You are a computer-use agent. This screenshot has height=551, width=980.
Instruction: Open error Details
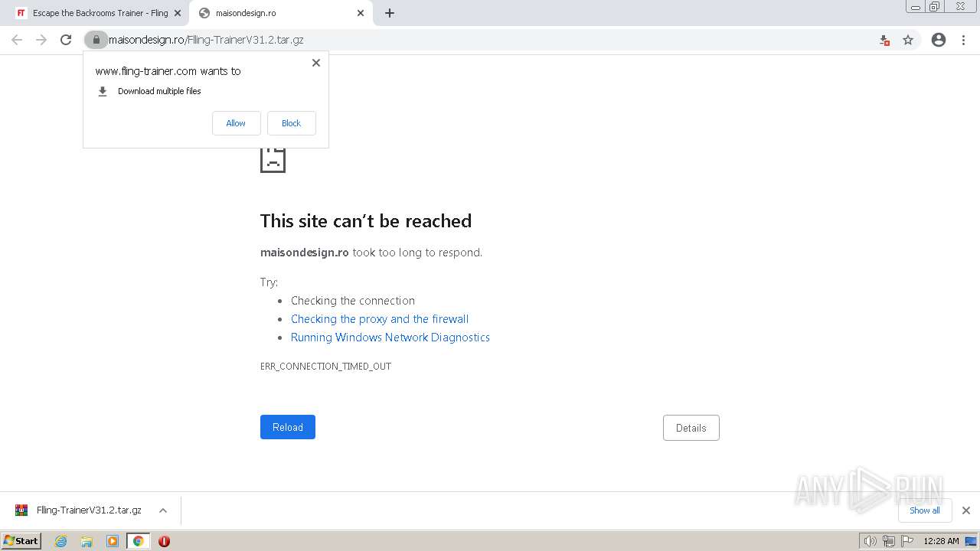point(691,428)
